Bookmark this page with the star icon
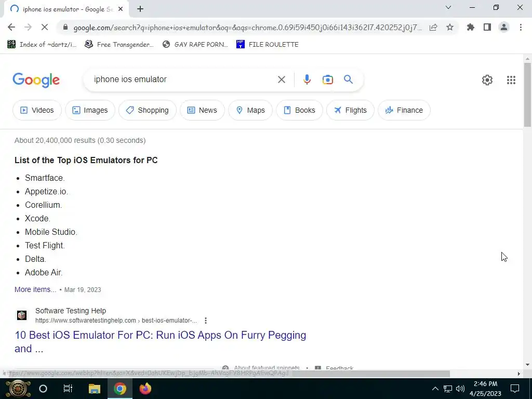532x399 pixels. point(450,27)
